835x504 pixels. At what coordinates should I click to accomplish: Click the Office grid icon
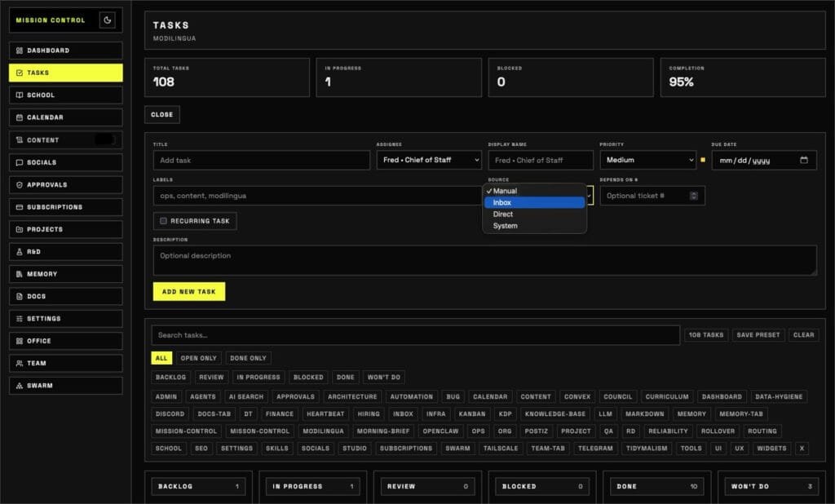pyautogui.click(x=20, y=341)
